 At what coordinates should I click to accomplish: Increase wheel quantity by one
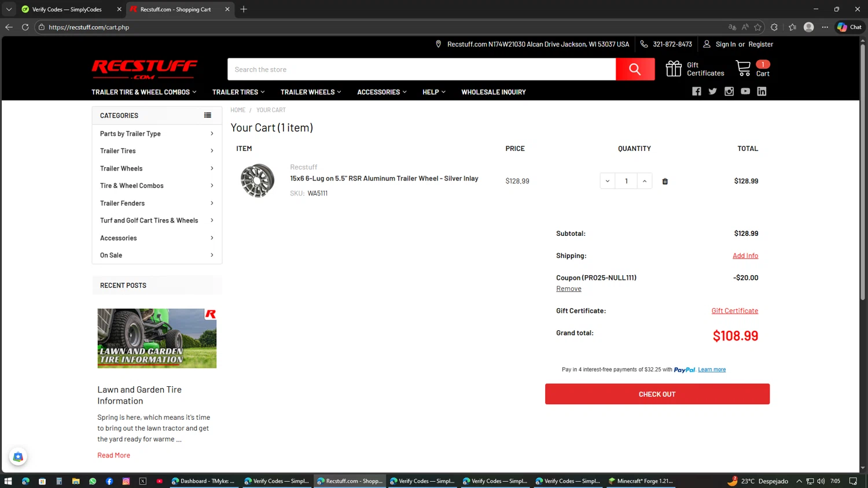coord(645,181)
